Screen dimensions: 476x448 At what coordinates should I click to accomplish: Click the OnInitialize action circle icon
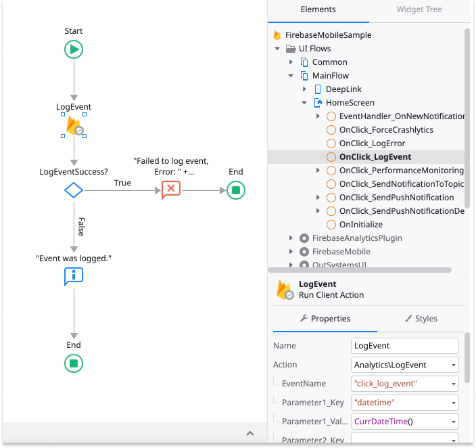click(331, 225)
